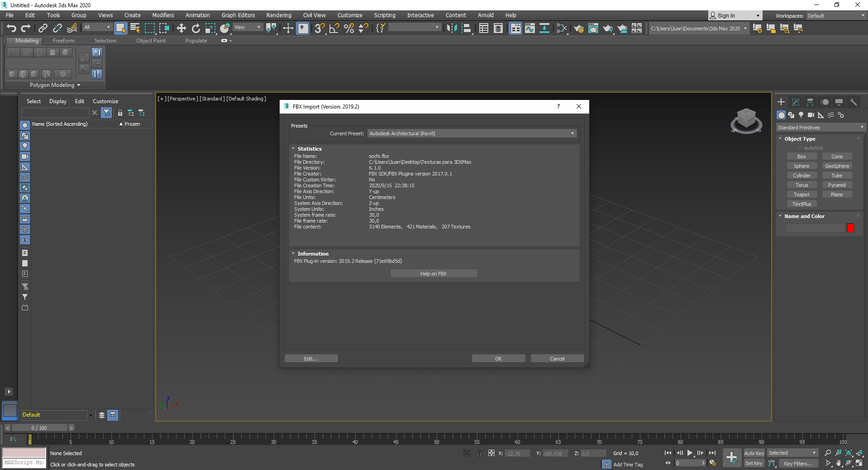Viewport: 868px width, 470px height.
Task: Expand the Polygon Modeling panel
Action: 55,85
